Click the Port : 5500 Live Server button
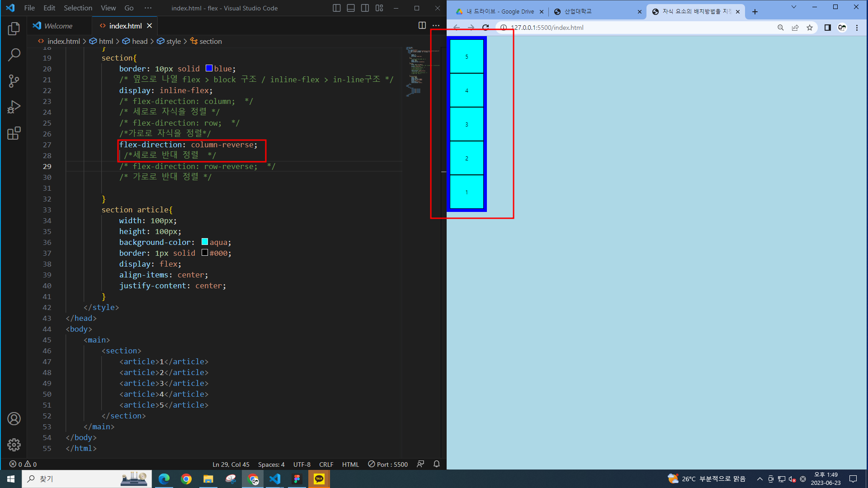The image size is (868, 488). [x=388, y=465]
